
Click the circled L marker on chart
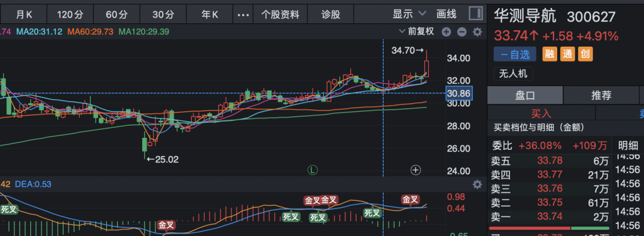click(313, 169)
